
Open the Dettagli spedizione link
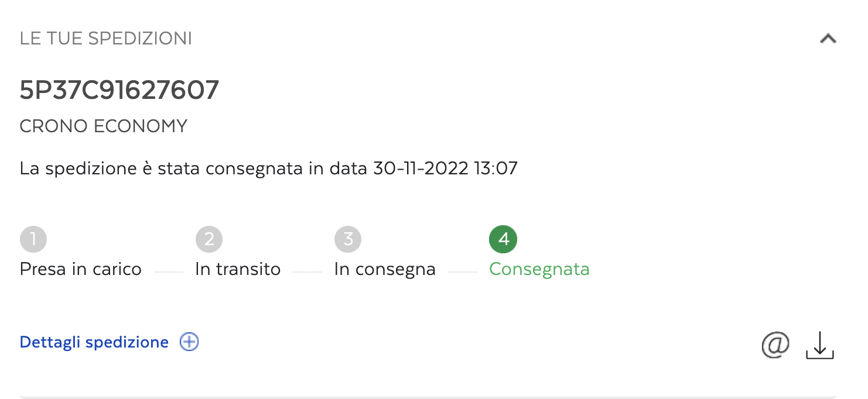coord(94,342)
